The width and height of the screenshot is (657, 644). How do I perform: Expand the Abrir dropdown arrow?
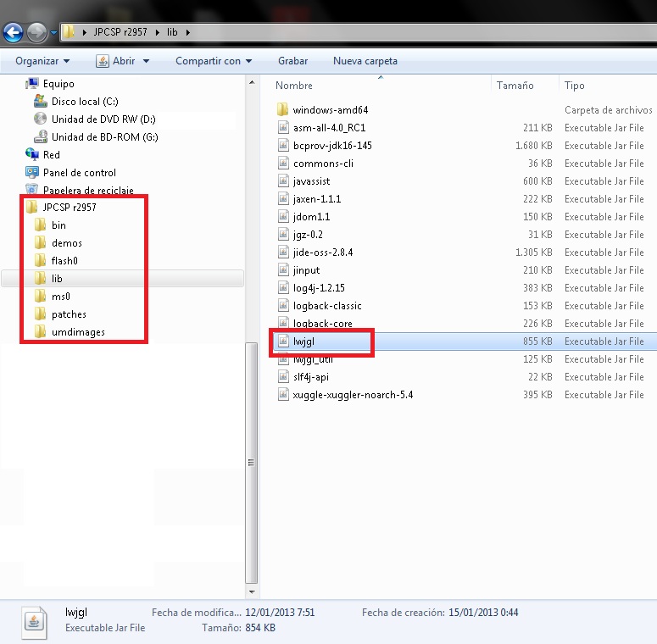(146, 61)
